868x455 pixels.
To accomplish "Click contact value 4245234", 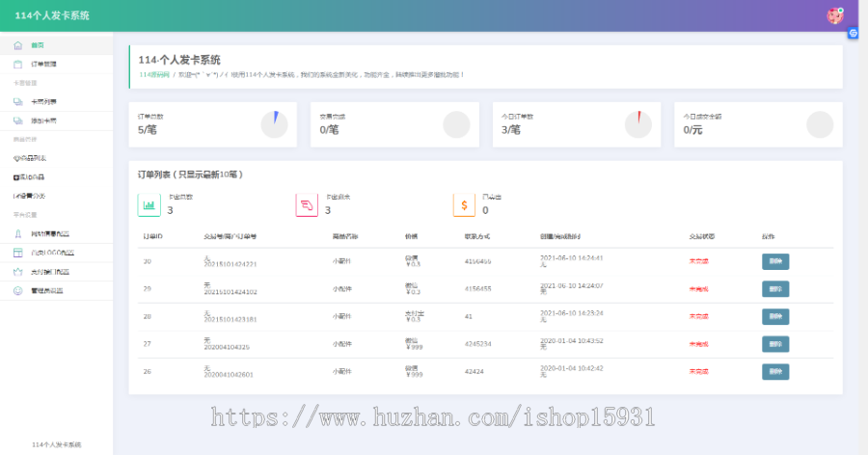I will [477, 344].
